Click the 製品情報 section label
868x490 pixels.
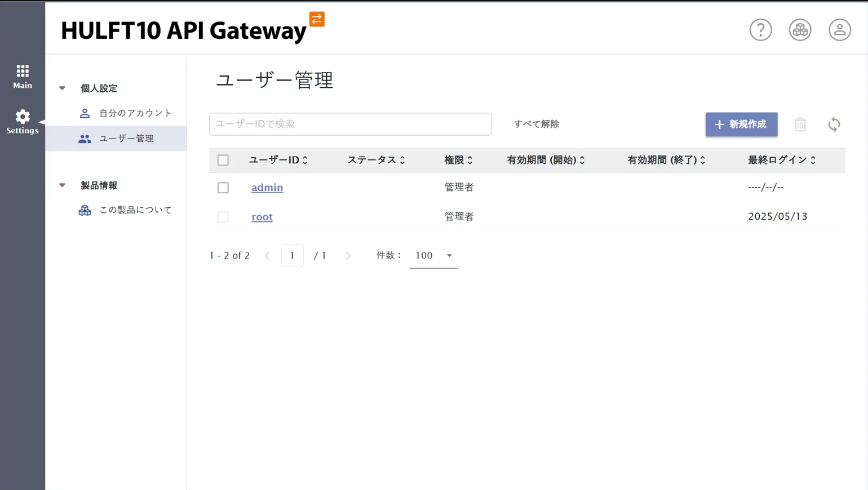click(99, 185)
